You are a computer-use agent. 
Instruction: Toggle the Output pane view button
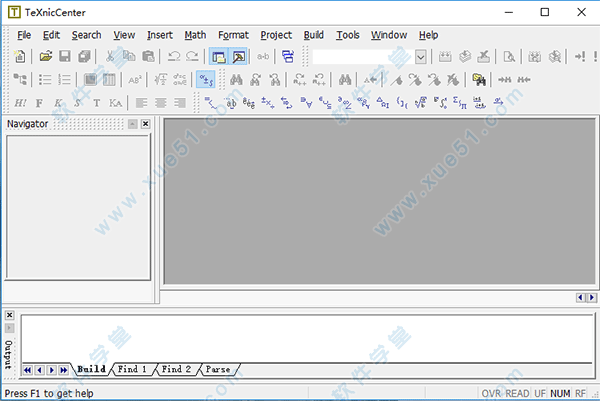239,57
